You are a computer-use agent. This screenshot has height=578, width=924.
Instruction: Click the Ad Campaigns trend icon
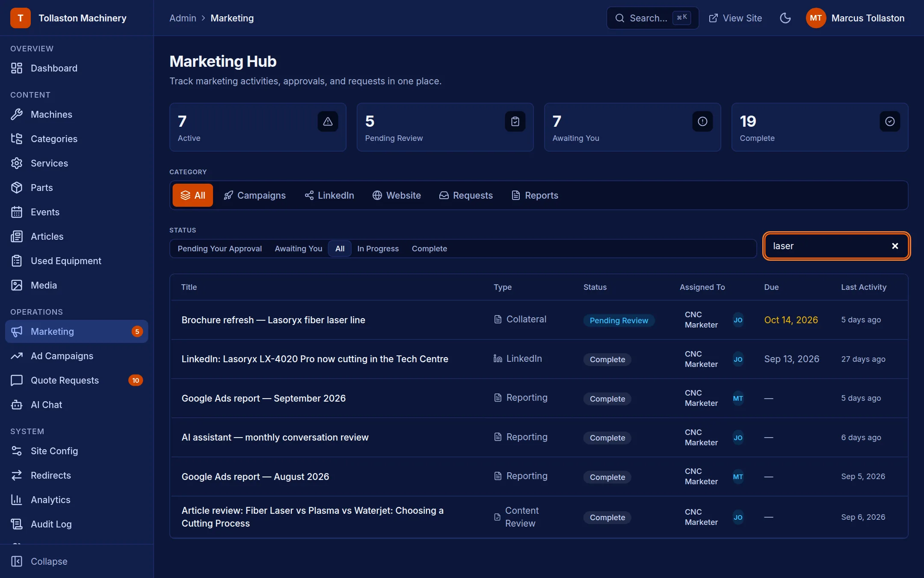click(17, 356)
